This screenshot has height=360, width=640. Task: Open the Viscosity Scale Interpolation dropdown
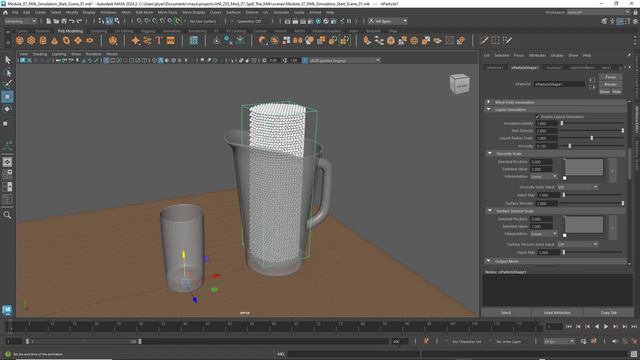pos(544,177)
